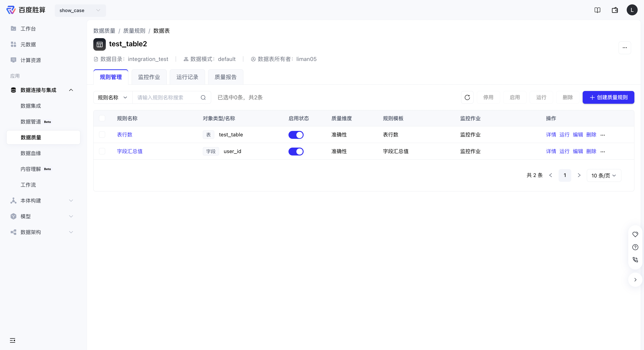The width and height of the screenshot is (644, 350).
Task: Click the phone contact floating icon
Action: point(635,260)
